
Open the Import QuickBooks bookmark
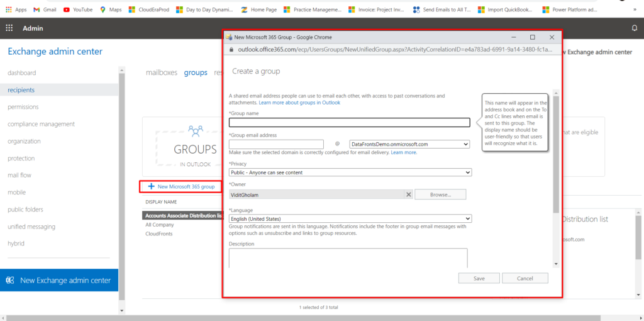point(506,9)
